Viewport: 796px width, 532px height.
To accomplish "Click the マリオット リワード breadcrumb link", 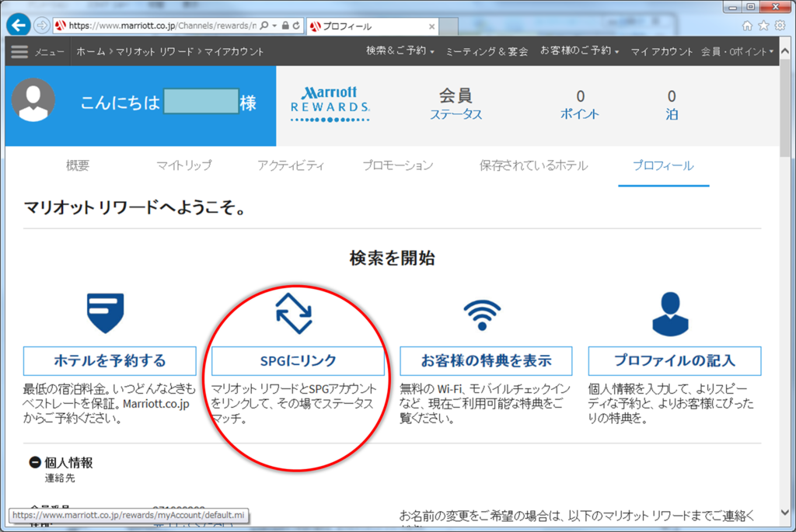I will (155, 51).
